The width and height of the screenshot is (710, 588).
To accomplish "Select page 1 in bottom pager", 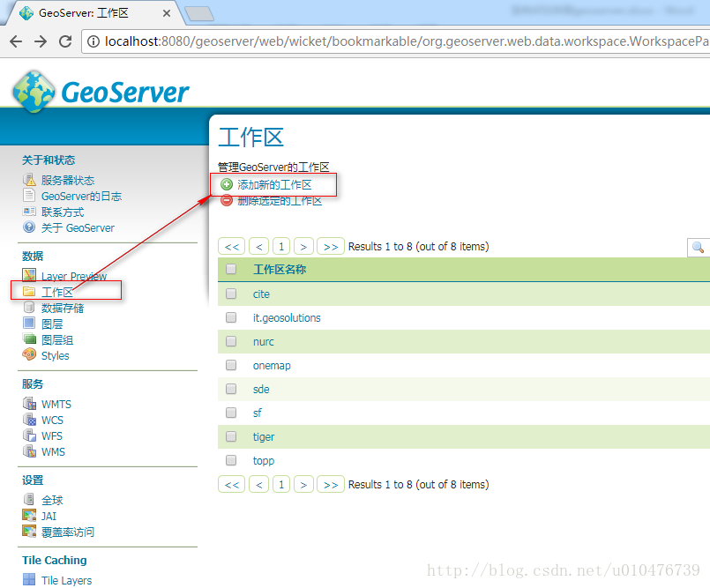I will tap(281, 484).
